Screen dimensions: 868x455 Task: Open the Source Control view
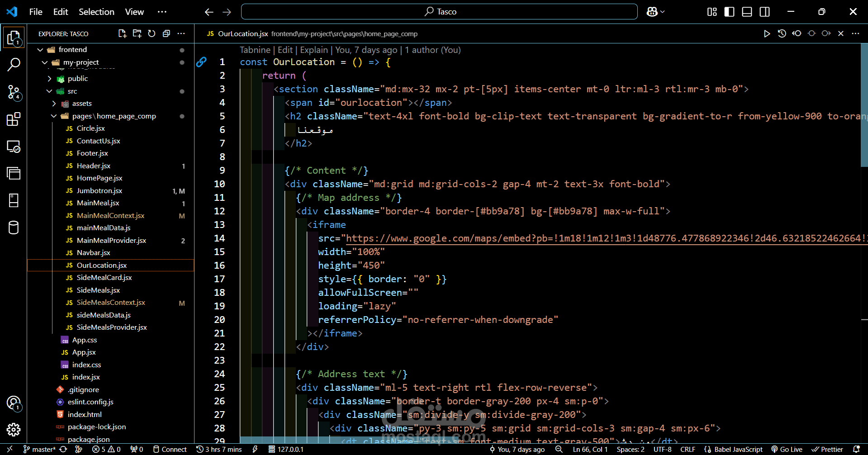point(14,92)
